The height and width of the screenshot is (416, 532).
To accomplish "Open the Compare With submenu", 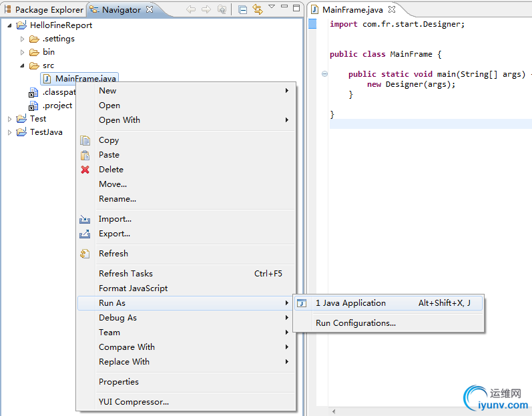I will pyautogui.click(x=187, y=347).
